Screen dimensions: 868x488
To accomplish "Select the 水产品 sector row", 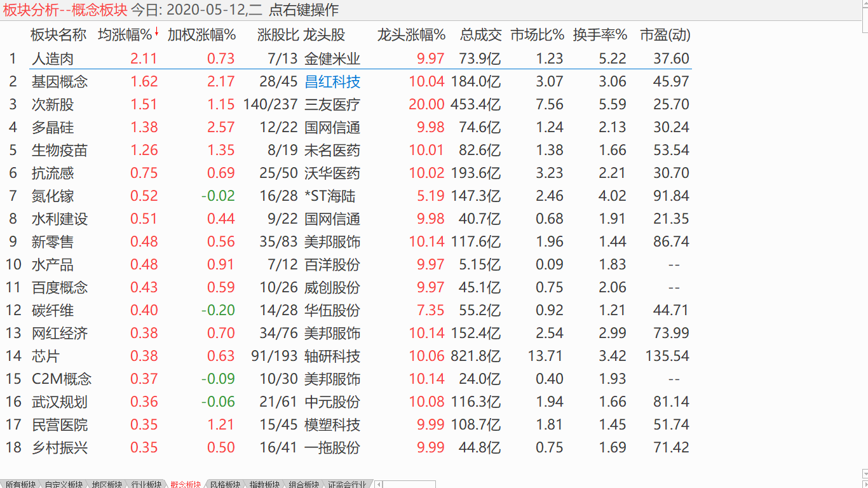I will 347,264.
